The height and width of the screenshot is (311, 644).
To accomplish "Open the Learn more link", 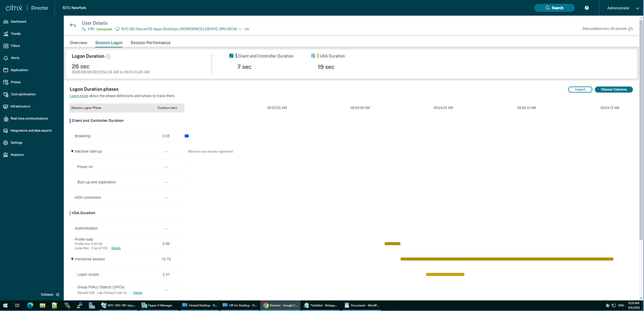I will coord(79,96).
